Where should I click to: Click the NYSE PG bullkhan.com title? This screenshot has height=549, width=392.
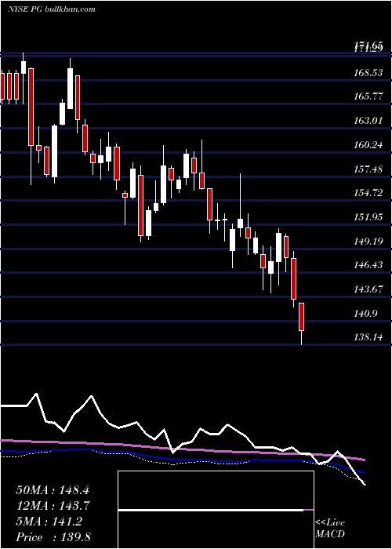tap(52, 9)
